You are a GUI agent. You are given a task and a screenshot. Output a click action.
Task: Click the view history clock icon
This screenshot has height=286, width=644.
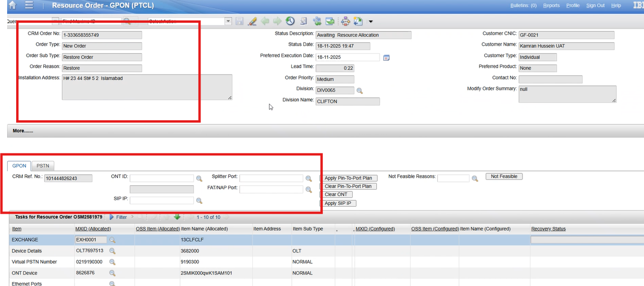pyautogui.click(x=290, y=21)
